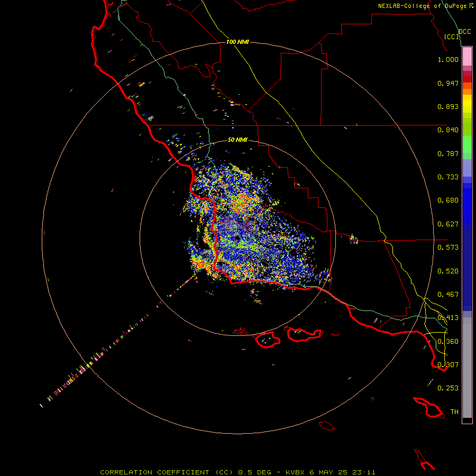Image resolution: width=476 pixels, height=476 pixels.
Task: Click the 0.680 legend value
Action: coord(448,200)
